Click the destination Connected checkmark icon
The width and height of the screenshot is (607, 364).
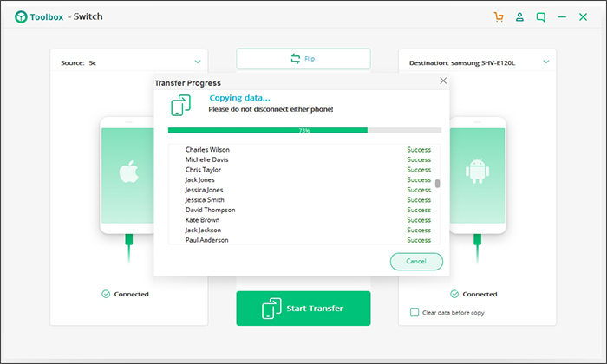point(454,294)
